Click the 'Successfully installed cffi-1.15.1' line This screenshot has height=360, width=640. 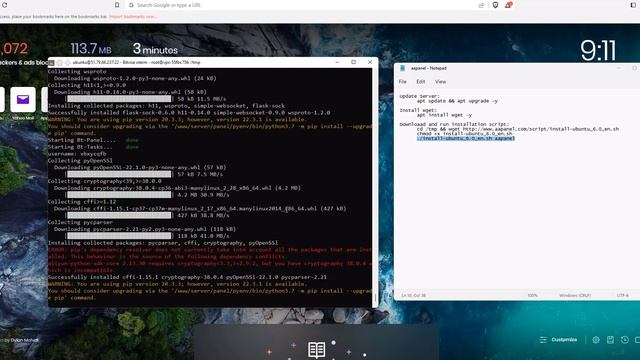point(187,277)
